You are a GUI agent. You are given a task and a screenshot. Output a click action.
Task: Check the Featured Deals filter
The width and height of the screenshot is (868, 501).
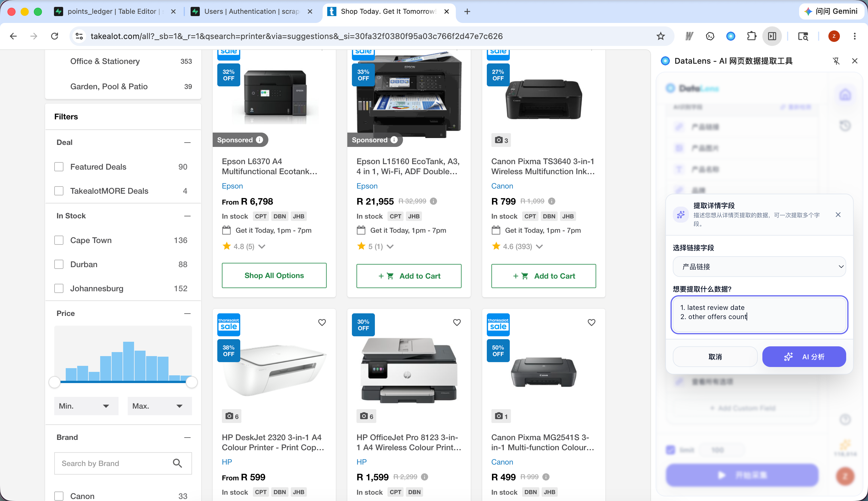(59, 167)
